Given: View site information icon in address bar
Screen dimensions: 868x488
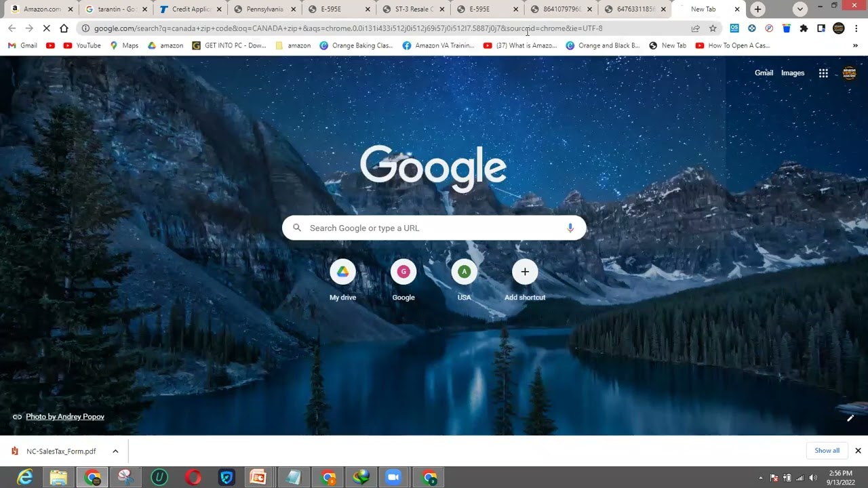Looking at the screenshot, I should point(85,28).
